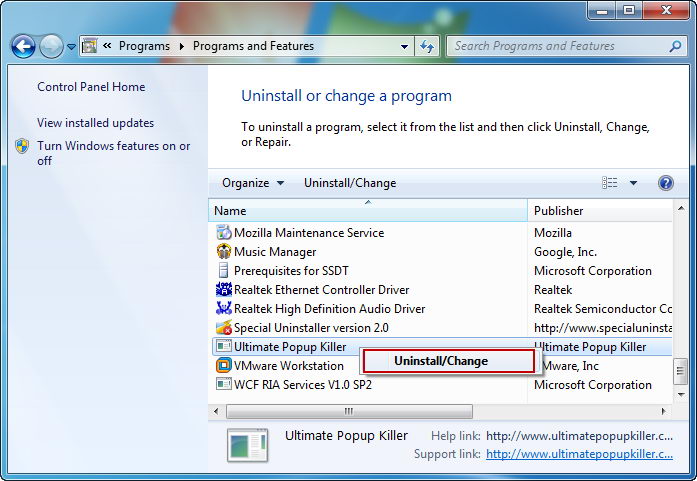Click vertical scrollbar up arrow
This screenshot has width=697, height=481.
[681, 208]
